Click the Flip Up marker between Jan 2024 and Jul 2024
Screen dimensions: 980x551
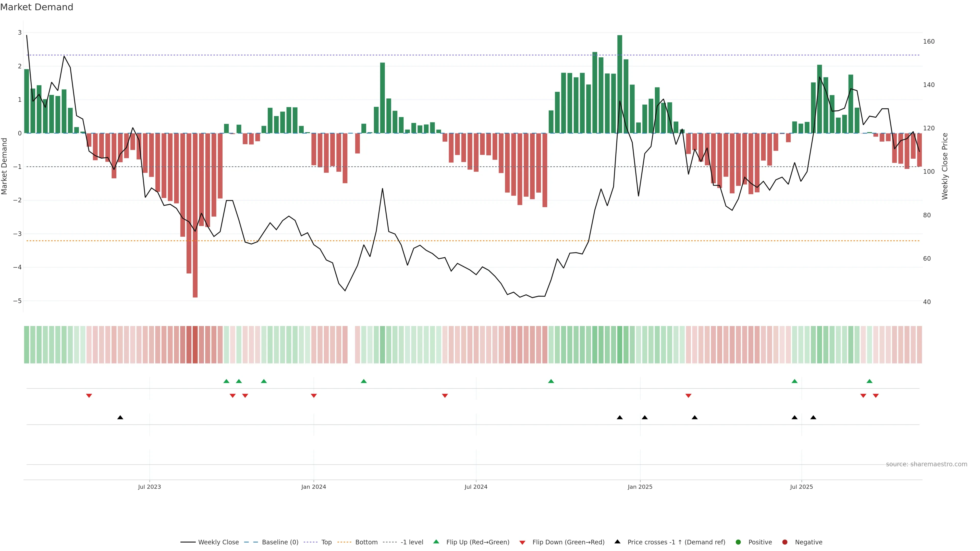(x=364, y=381)
